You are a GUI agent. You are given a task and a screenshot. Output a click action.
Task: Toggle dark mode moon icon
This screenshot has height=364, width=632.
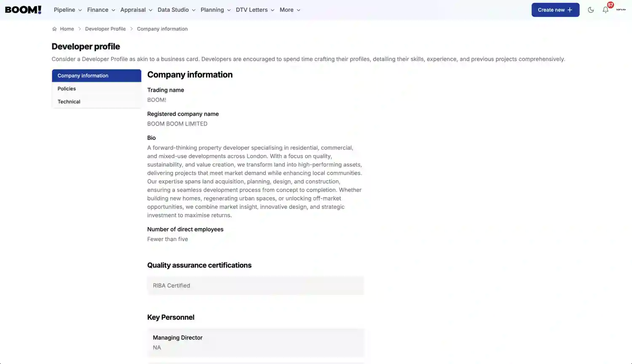591,10
